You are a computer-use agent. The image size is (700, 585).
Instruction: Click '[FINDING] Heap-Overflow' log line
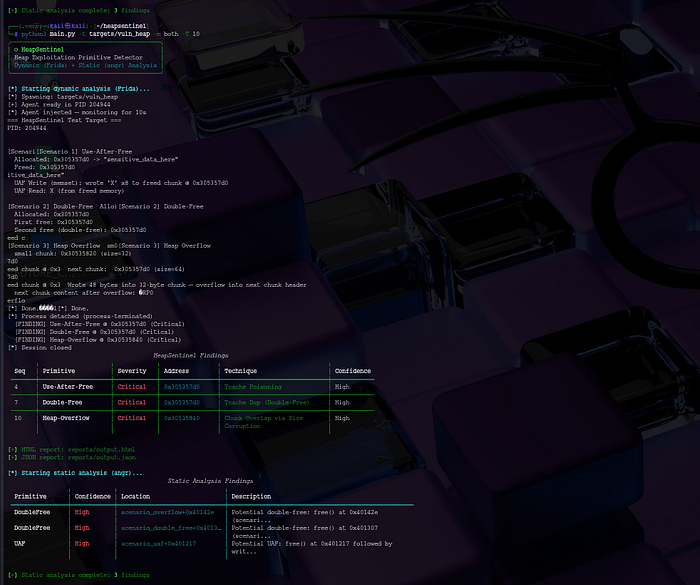pyautogui.click(x=98, y=340)
